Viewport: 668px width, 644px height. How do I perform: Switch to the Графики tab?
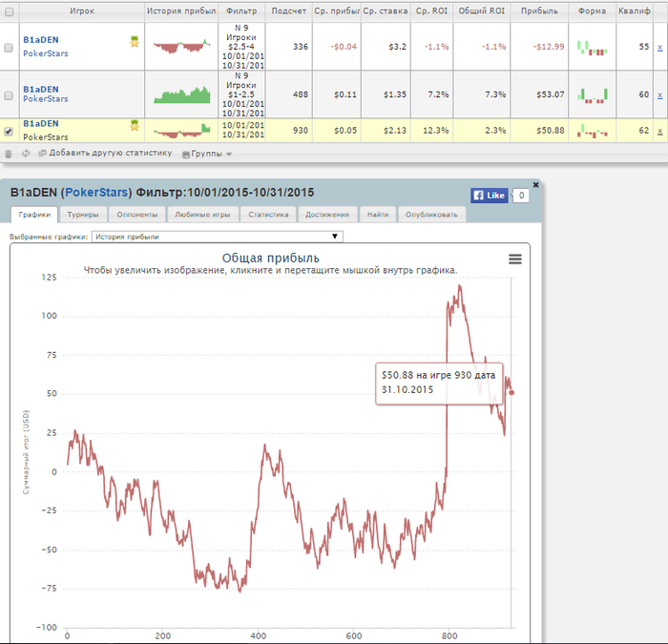(x=34, y=215)
